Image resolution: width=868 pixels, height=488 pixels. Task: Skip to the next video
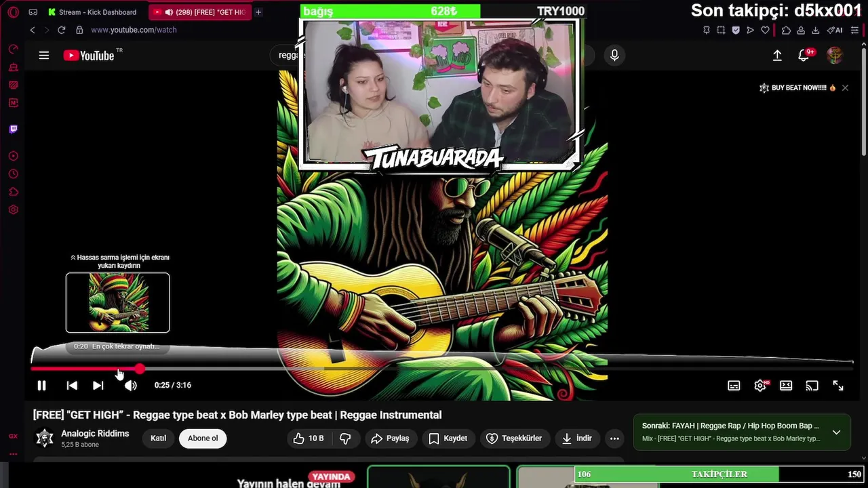(x=98, y=385)
